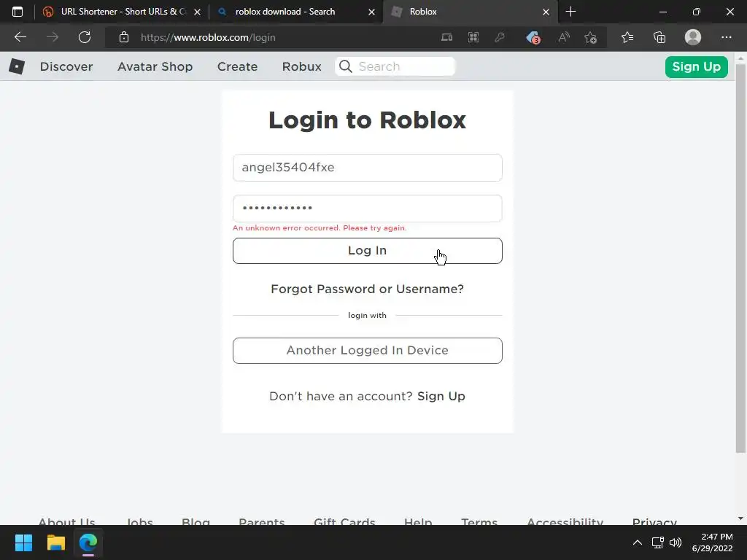Reload the page using the refresh icon
Image resolution: width=747 pixels, height=560 pixels.
85,37
